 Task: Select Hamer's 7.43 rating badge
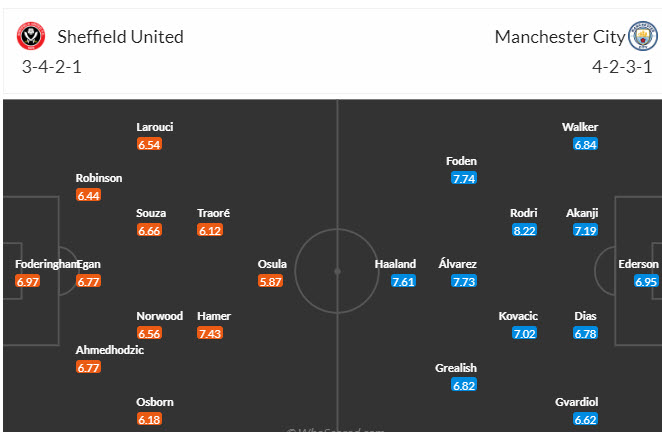click(210, 334)
